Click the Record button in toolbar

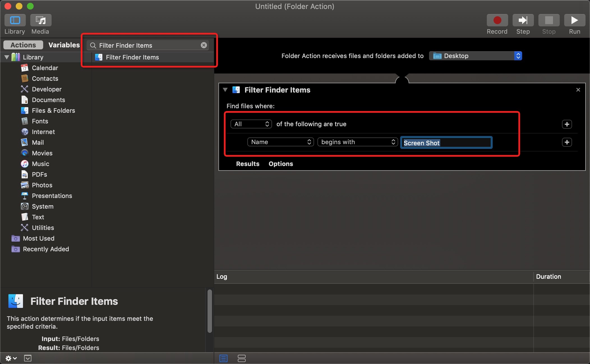[x=497, y=20]
